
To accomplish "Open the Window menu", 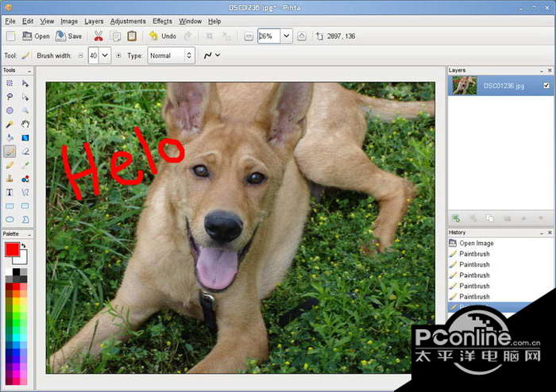I will coord(190,21).
